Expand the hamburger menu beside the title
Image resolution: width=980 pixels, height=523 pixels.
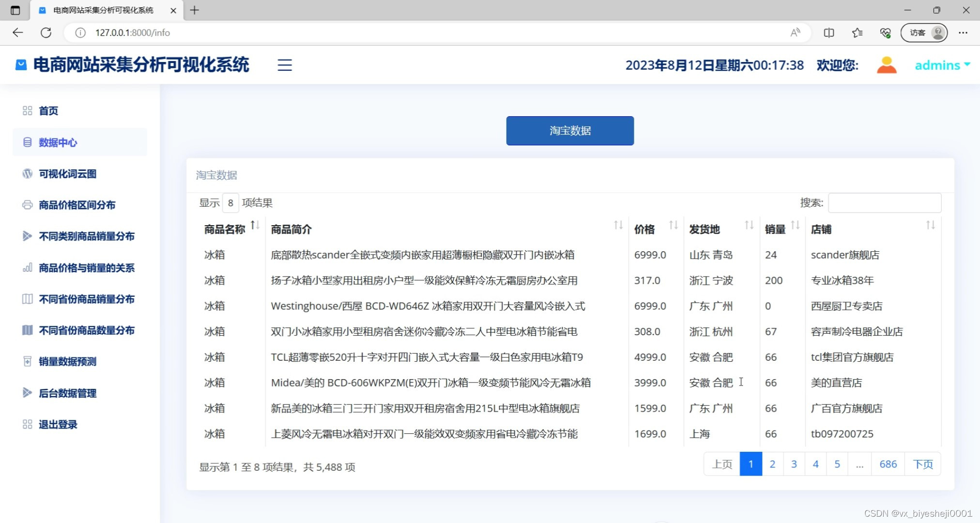coord(285,65)
